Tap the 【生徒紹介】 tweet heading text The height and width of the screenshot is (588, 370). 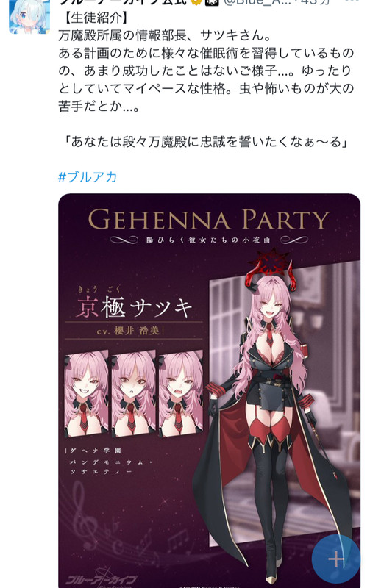(96, 18)
